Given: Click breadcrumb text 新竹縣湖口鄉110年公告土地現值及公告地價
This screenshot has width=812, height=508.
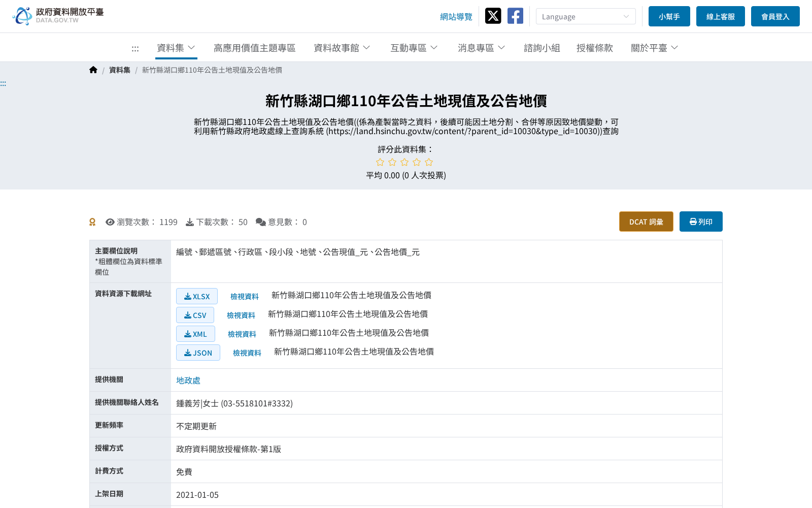Looking at the screenshot, I should click(x=212, y=70).
